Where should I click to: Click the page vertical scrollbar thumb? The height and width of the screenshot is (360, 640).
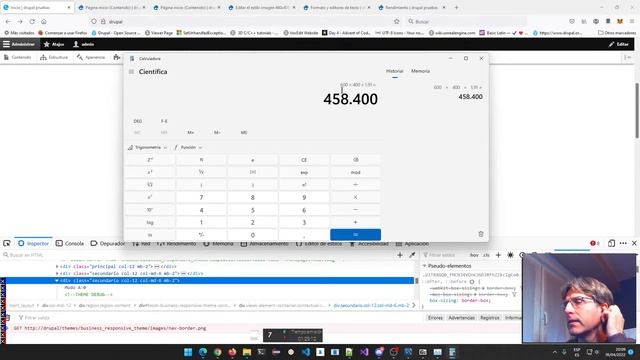coord(637,111)
